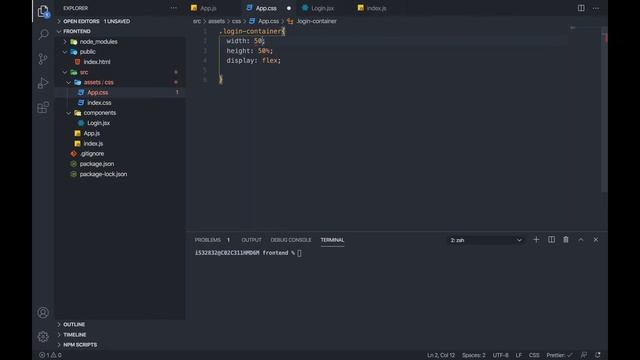Change file encoding UTF-8
This screenshot has height=360, width=640.
pyautogui.click(x=500, y=355)
